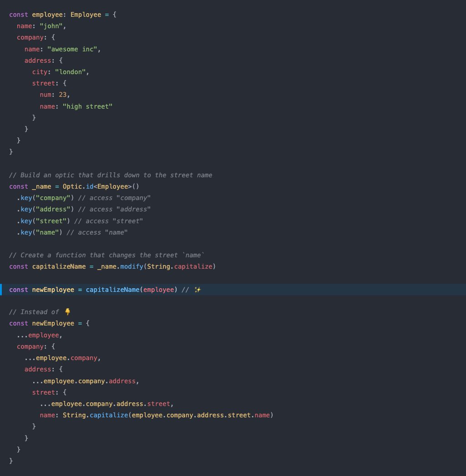Click the number 23 value
This screenshot has height=476, width=466.
coord(63,95)
